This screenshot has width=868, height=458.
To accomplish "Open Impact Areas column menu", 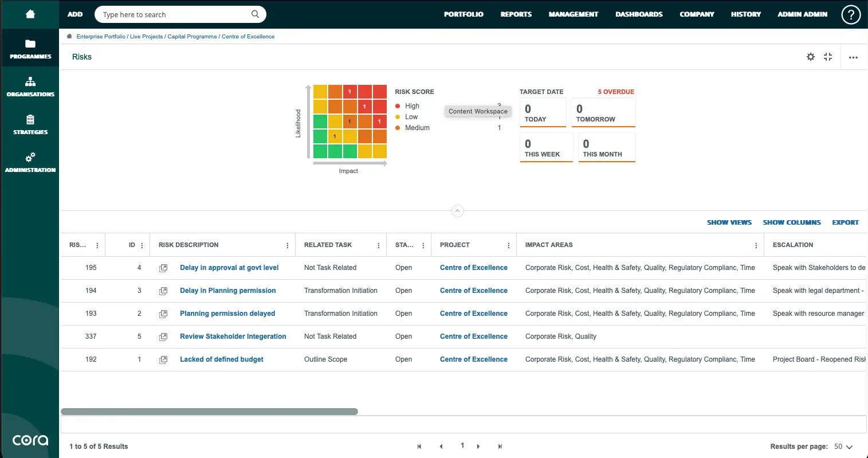I will coord(756,245).
